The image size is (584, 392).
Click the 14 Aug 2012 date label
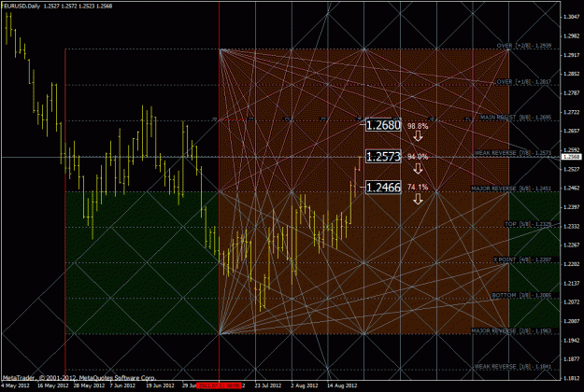tap(342, 385)
